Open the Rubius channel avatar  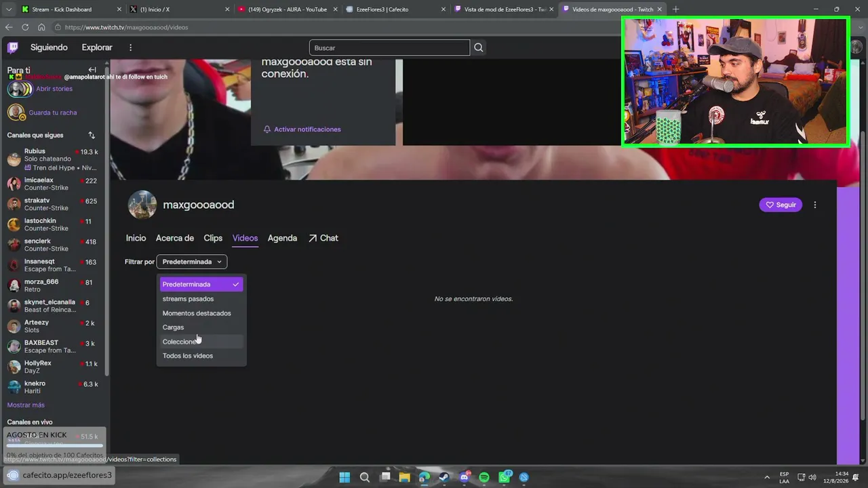click(14, 159)
